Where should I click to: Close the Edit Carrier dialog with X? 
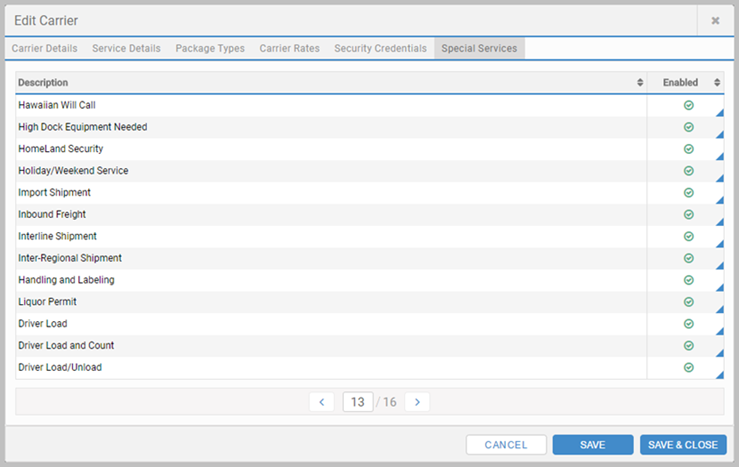point(715,21)
